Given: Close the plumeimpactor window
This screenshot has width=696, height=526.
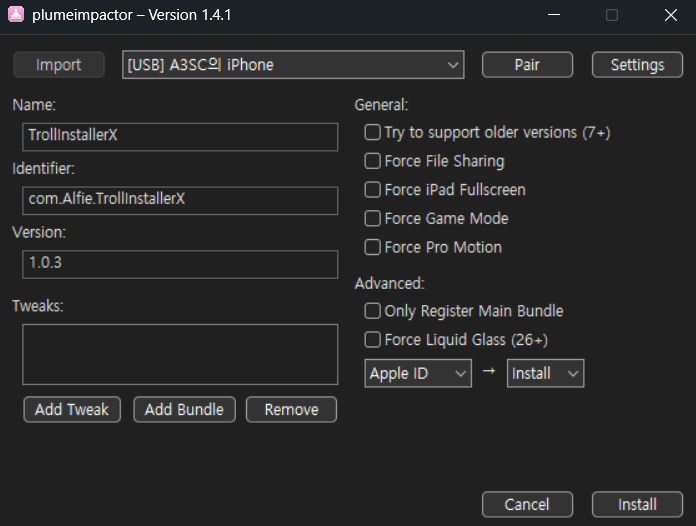Looking at the screenshot, I should coord(671,15).
